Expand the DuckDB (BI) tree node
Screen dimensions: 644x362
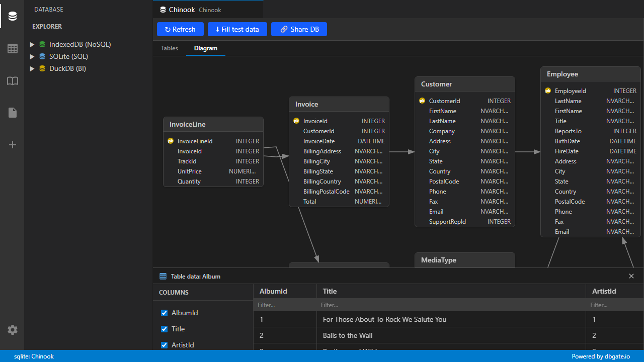click(32, 68)
